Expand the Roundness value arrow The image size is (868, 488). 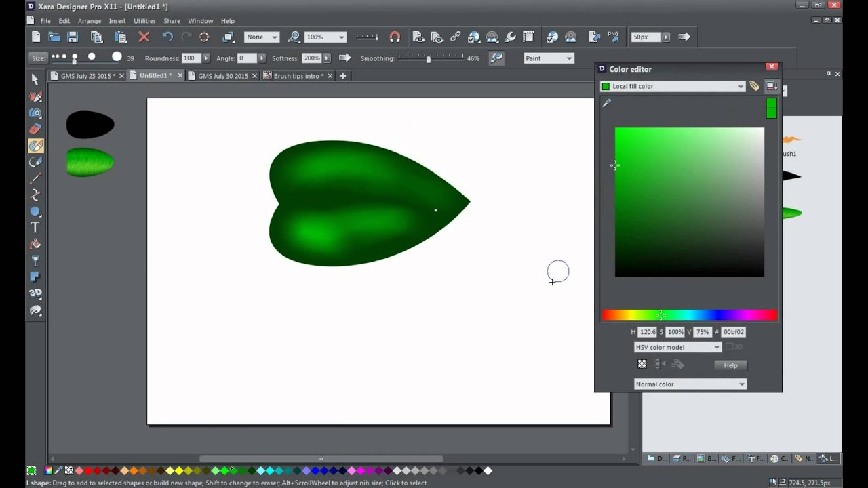coord(206,58)
